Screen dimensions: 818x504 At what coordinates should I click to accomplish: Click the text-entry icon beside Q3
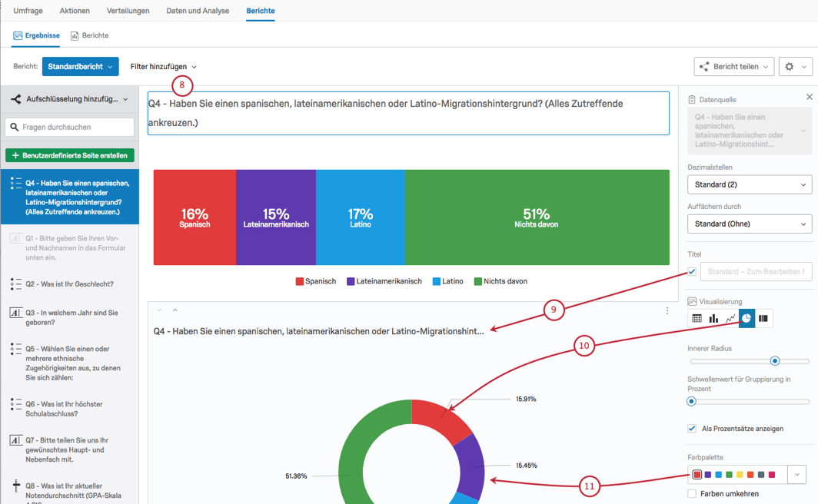click(16, 313)
